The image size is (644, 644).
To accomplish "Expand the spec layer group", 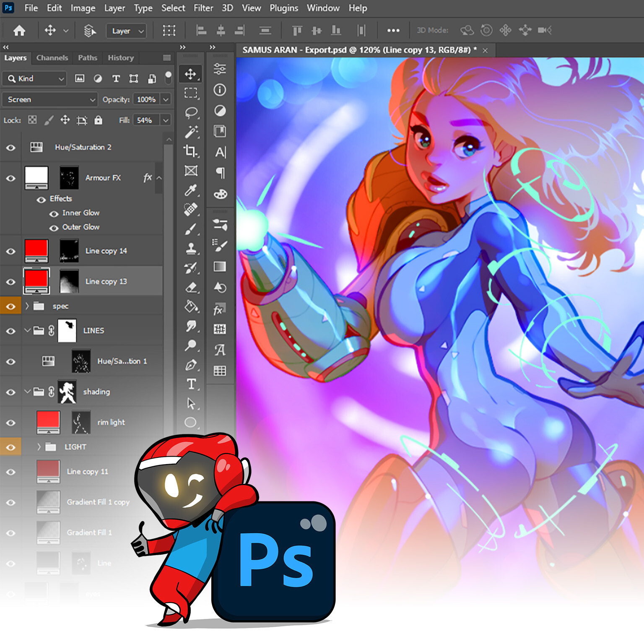I will 27,306.
